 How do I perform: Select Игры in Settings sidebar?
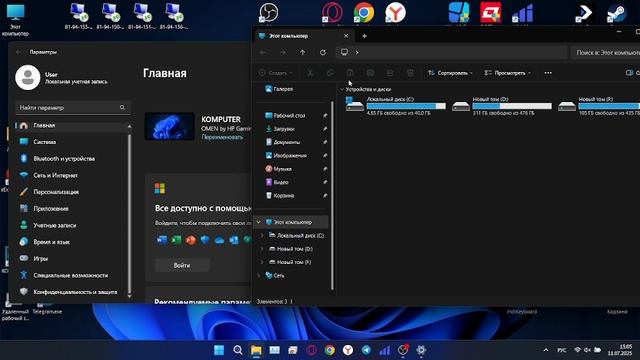(x=72, y=259)
